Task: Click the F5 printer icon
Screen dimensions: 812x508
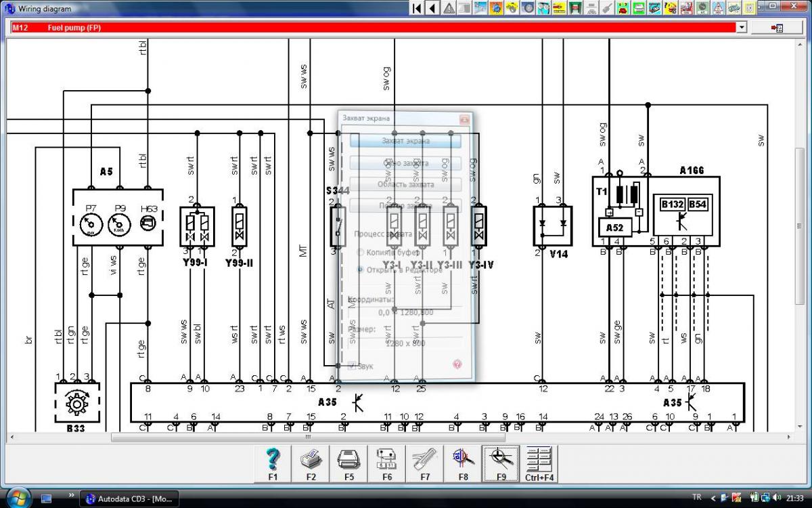Action: [x=349, y=464]
